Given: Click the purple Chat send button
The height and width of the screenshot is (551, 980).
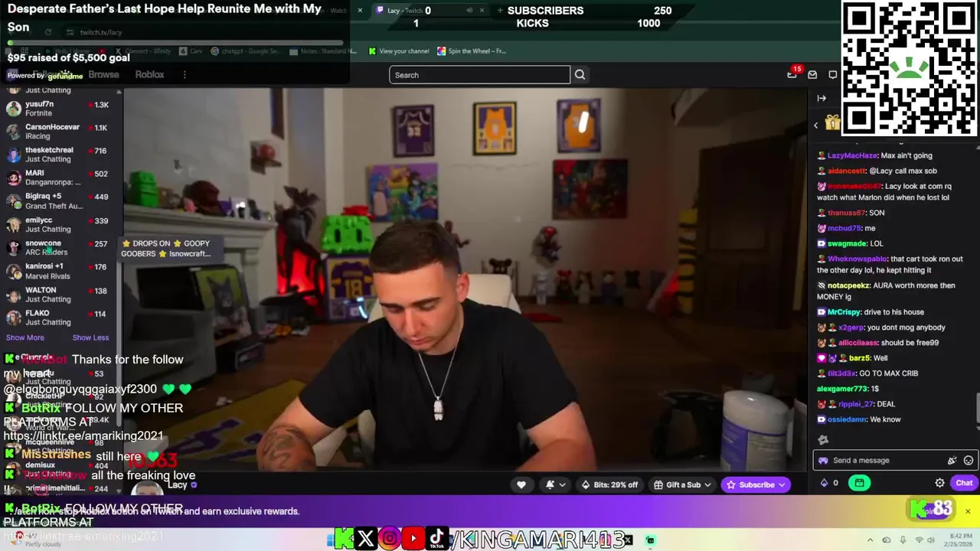Looking at the screenshot, I should pyautogui.click(x=964, y=483).
